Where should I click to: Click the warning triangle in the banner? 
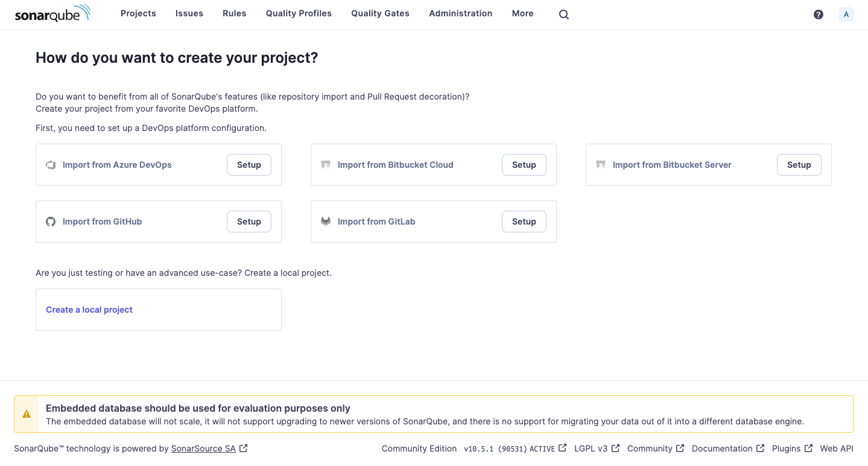tap(27, 413)
